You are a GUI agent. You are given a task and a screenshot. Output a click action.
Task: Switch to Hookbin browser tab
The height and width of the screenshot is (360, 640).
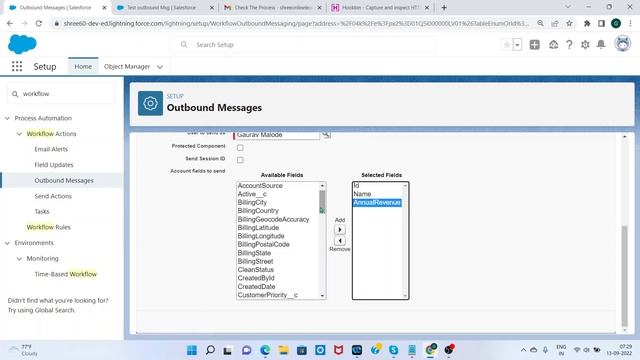(380, 7)
